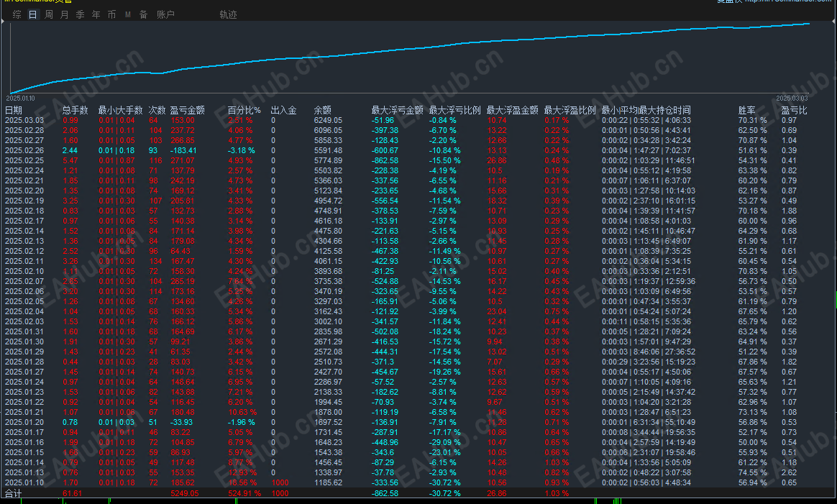Open the 币 currency tab
837x504 pixels.
click(111, 14)
